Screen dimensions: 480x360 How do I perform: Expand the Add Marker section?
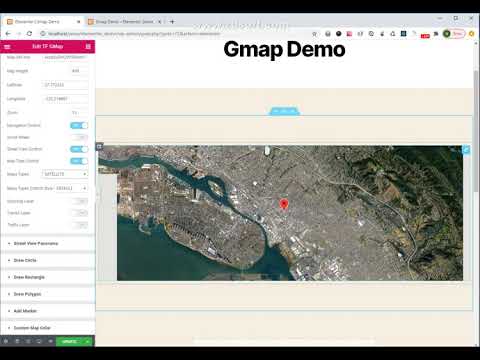[x=48, y=311]
